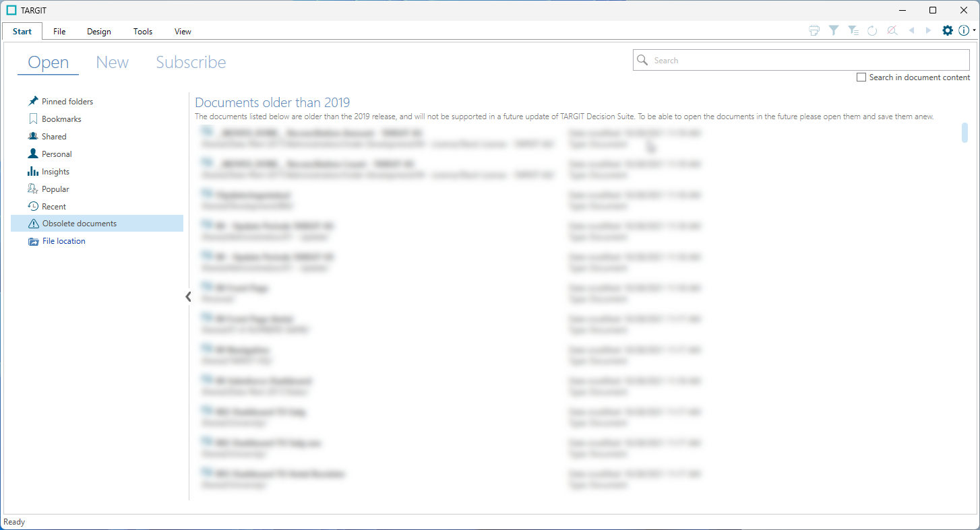The width and height of the screenshot is (980, 530).
Task: Click the Print icon in the top toolbar
Action: pos(814,30)
